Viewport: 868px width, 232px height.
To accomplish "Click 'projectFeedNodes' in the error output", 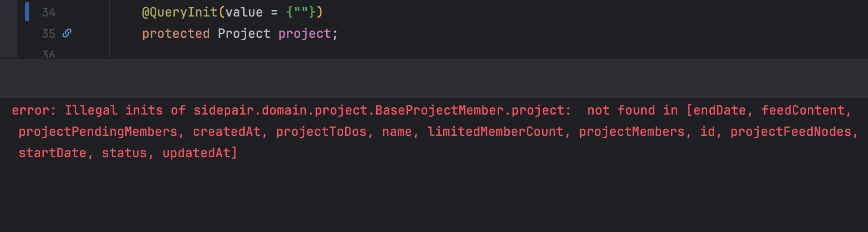I will (790, 132).
